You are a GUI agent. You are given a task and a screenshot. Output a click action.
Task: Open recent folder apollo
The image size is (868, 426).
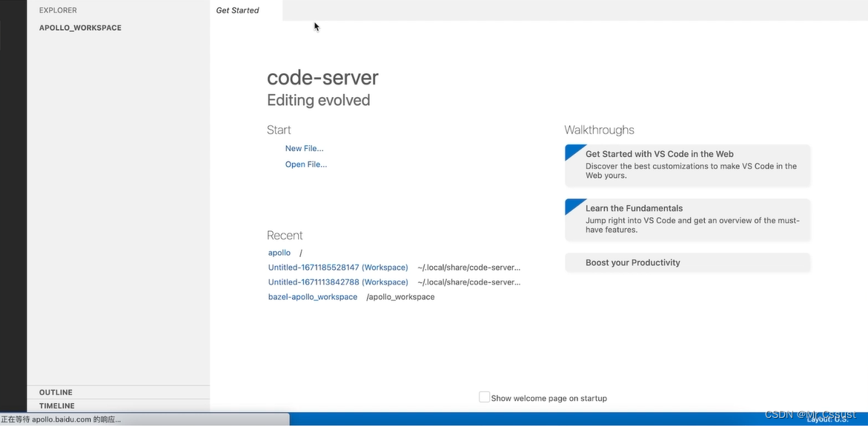279,253
